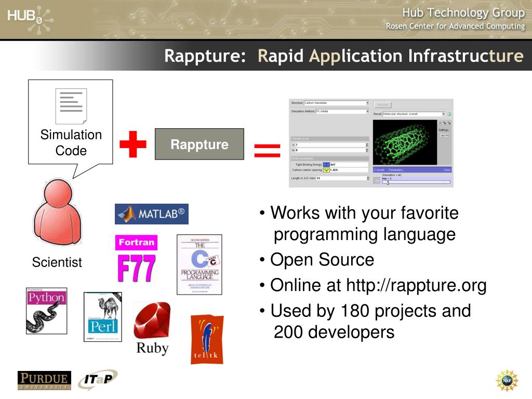Viewport: 532px width, 399px height.
Task: Click the red Scientist figure icon
Action: [58, 212]
